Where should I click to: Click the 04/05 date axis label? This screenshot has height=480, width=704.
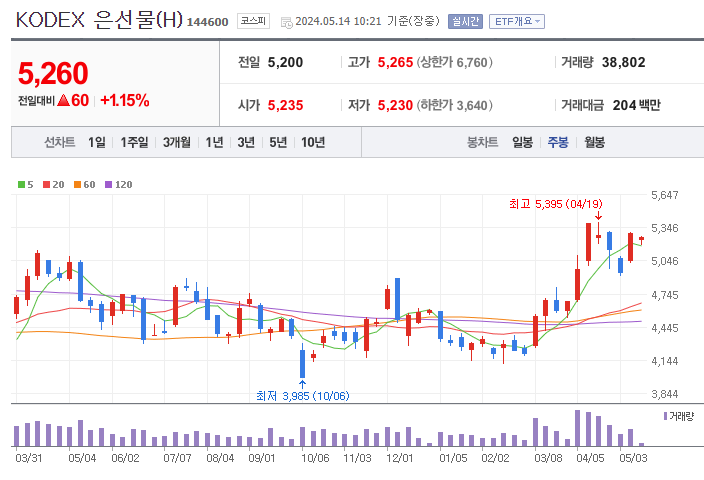click(590, 458)
